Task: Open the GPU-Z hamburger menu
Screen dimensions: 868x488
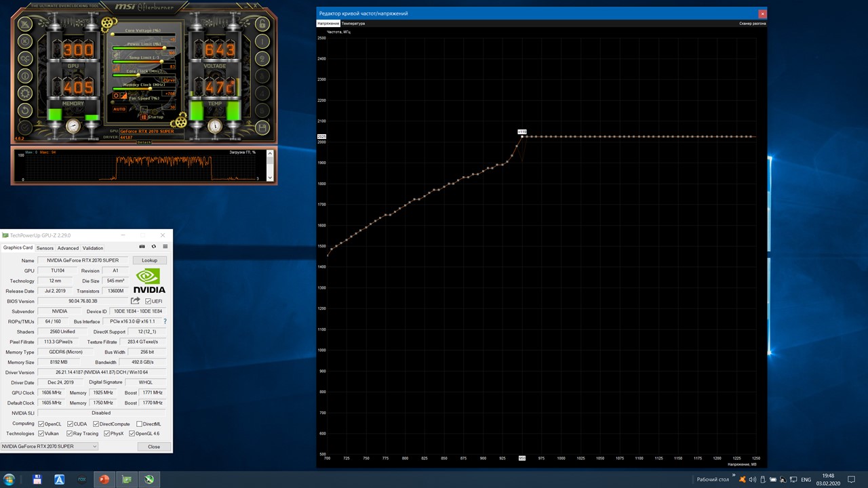Action: [165, 247]
